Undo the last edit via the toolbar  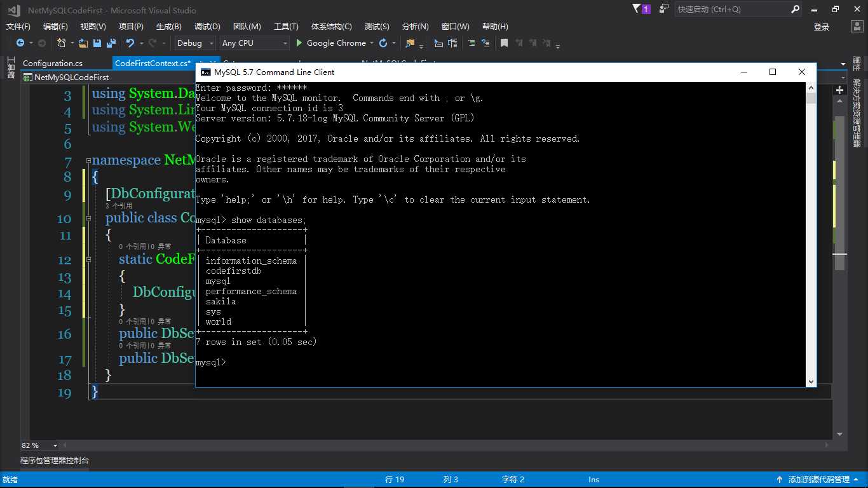(130, 43)
